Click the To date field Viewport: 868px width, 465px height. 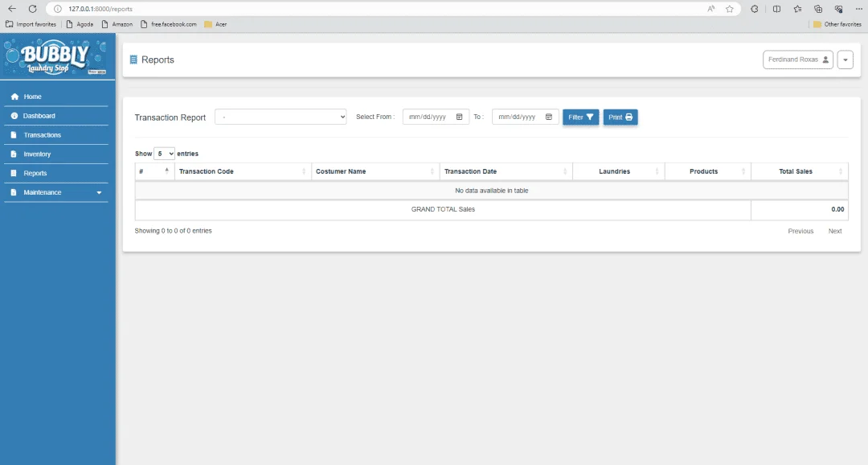[525, 117]
